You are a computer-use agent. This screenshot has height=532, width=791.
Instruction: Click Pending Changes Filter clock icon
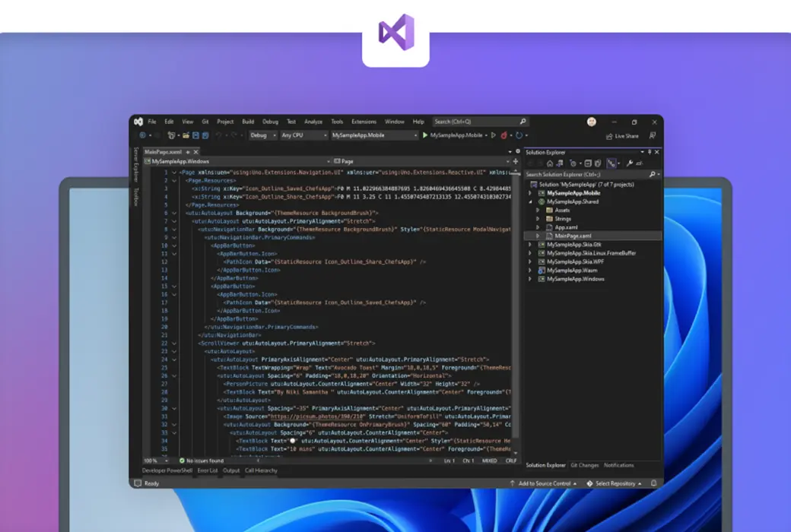pyautogui.click(x=573, y=163)
